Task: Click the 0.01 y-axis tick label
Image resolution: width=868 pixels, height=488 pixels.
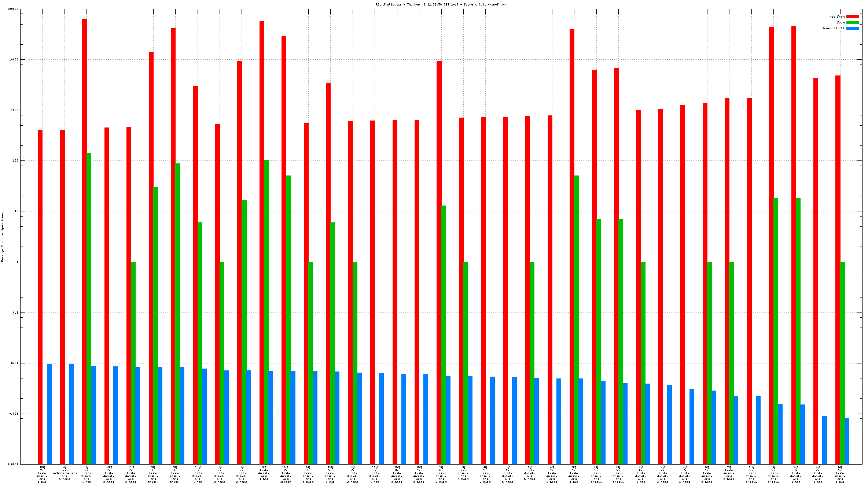Action: (x=15, y=363)
